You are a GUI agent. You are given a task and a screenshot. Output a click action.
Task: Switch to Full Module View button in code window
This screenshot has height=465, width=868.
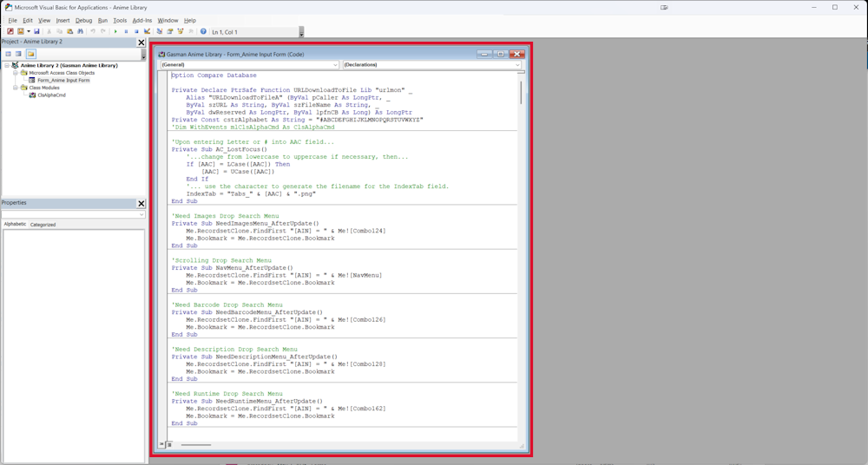[x=169, y=444]
